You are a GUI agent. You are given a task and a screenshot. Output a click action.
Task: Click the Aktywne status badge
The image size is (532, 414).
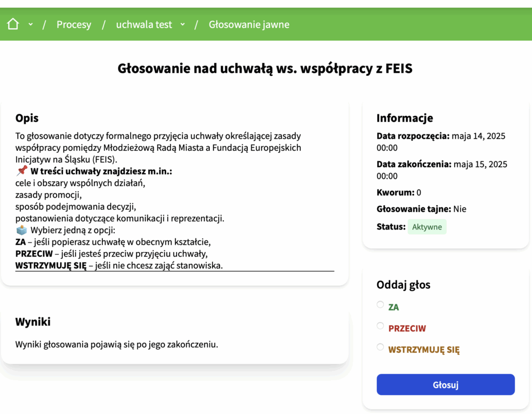[427, 226]
